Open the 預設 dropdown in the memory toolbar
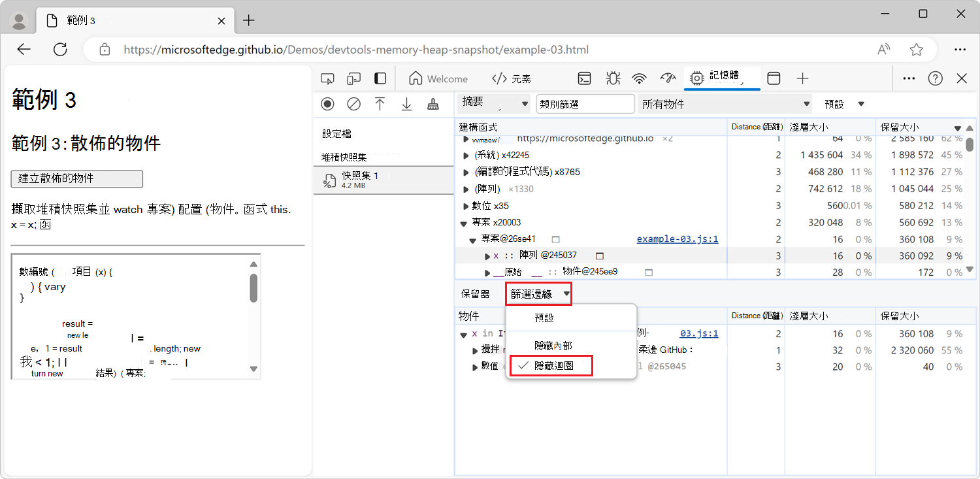Viewport: 980px width, 479px height. click(x=844, y=104)
